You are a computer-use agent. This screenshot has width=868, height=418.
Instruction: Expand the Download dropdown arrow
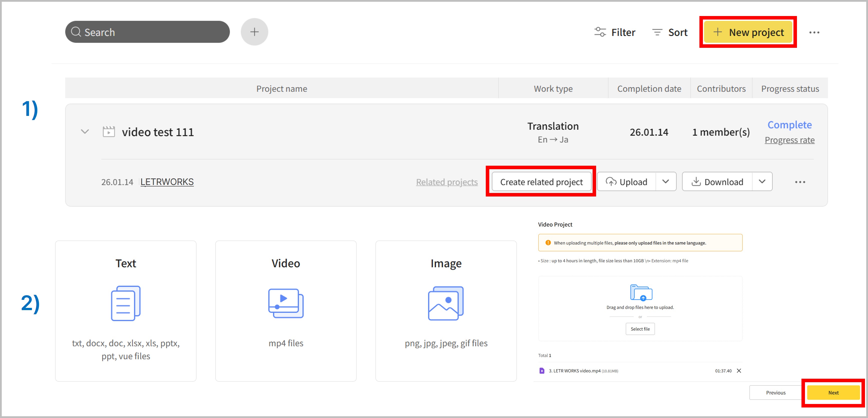pyautogui.click(x=762, y=182)
